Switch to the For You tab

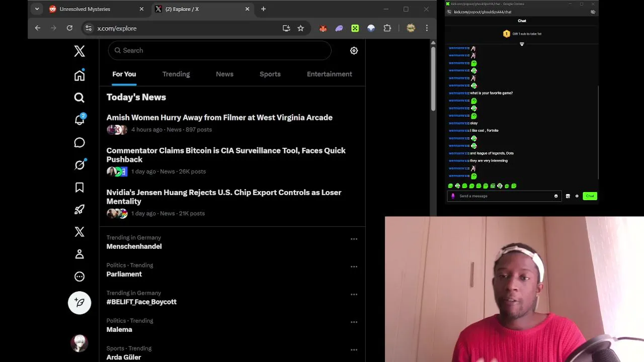coord(124,74)
